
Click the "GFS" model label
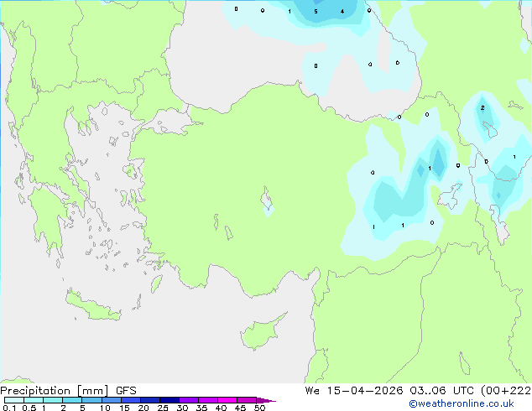(x=126, y=391)
